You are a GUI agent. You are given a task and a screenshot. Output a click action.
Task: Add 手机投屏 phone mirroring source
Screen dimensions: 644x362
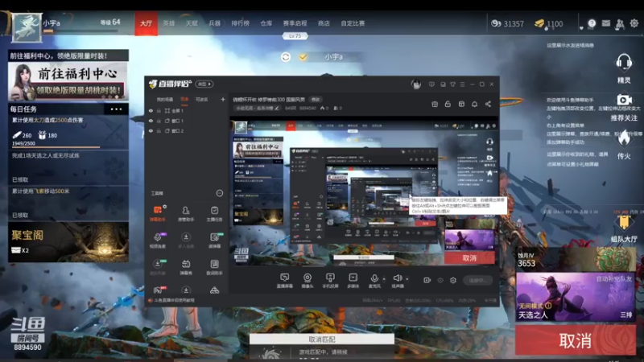coord(330,280)
